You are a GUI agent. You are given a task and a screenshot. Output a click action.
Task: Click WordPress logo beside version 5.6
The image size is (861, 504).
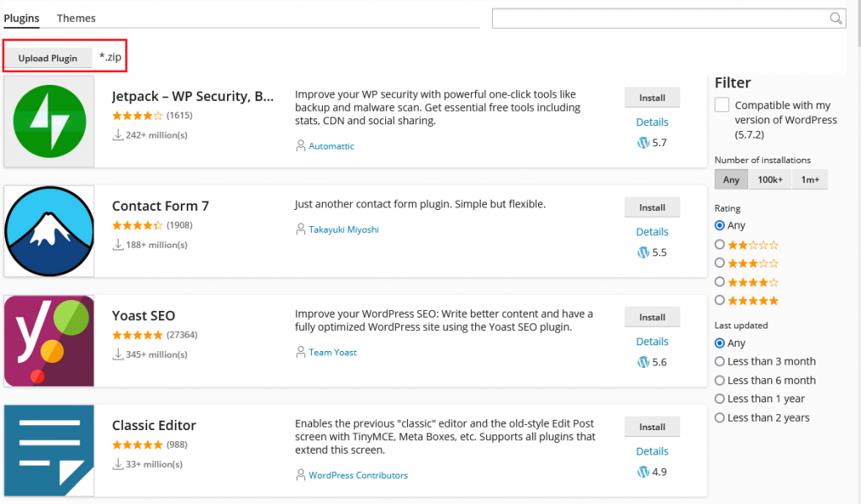(x=643, y=362)
